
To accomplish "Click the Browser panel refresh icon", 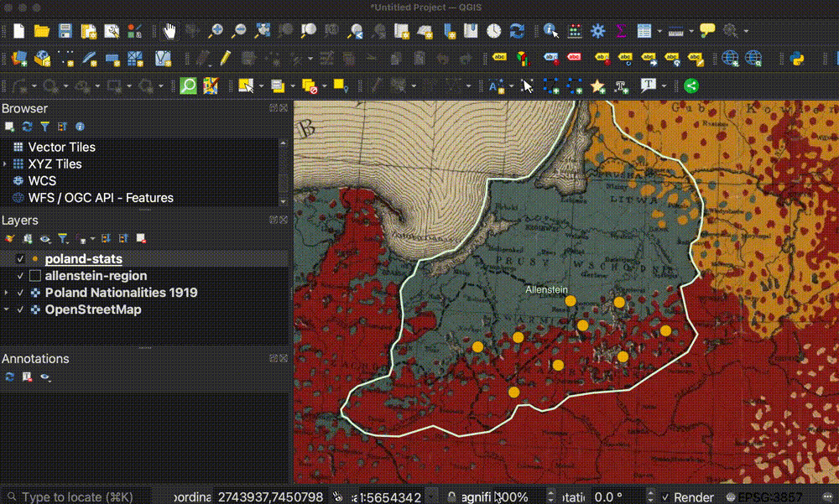I will coord(27,127).
